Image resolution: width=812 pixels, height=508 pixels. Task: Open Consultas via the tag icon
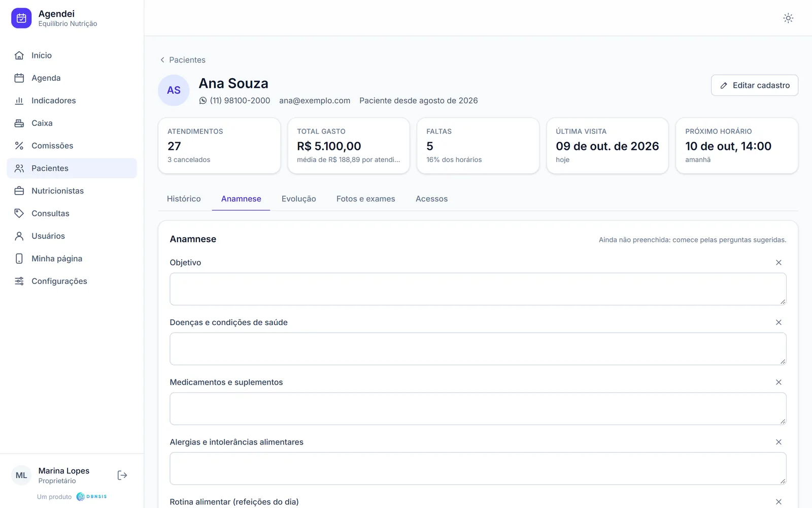(x=19, y=213)
